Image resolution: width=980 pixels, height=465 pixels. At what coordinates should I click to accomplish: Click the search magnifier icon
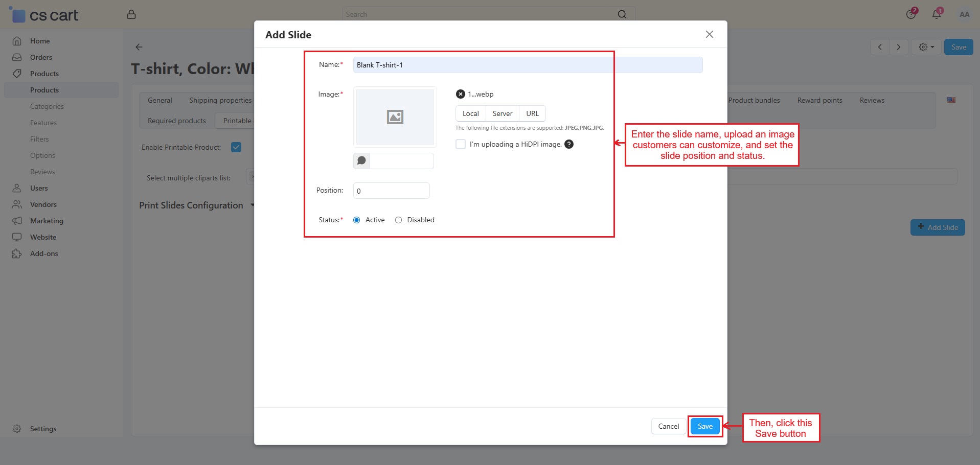click(x=622, y=14)
